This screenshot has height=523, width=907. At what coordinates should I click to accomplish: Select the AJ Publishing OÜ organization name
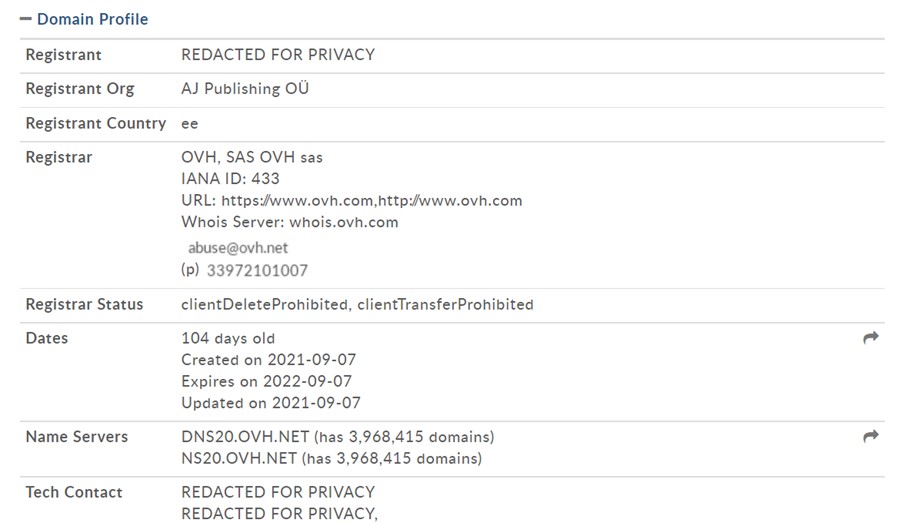tap(245, 89)
